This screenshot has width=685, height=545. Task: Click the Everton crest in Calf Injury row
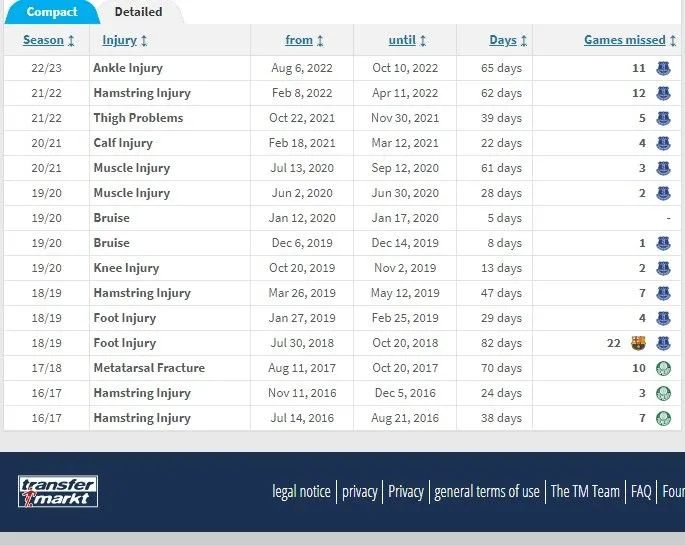click(x=663, y=144)
